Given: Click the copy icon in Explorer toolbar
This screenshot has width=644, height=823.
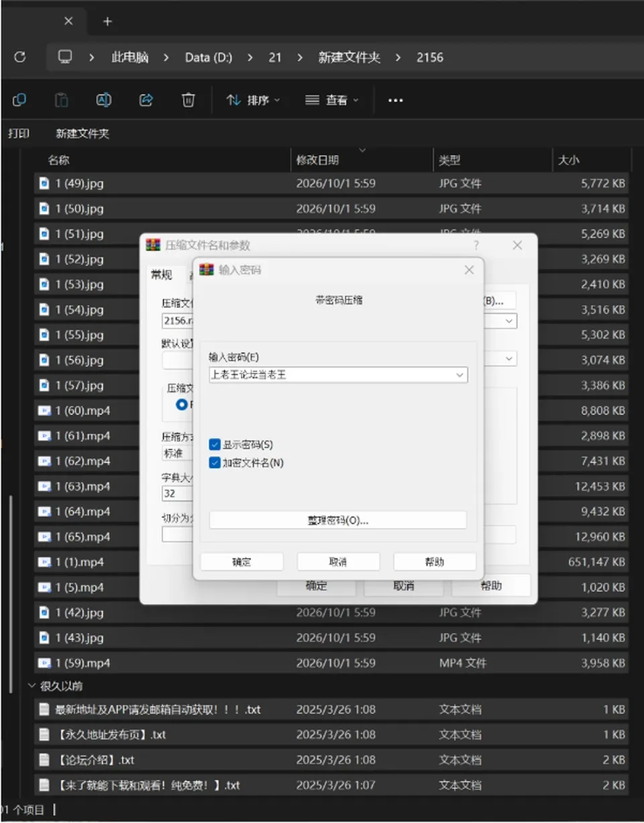Looking at the screenshot, I should coord(19,100).
